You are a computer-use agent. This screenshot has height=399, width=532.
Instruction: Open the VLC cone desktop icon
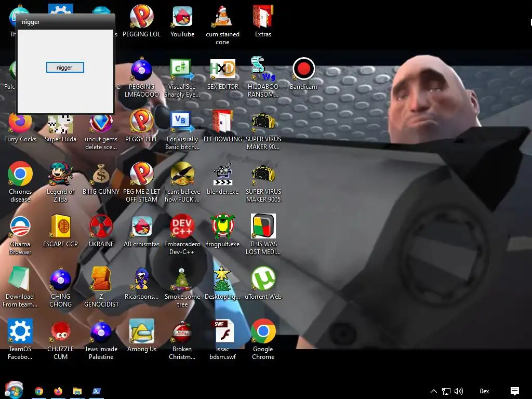(222, 16)
